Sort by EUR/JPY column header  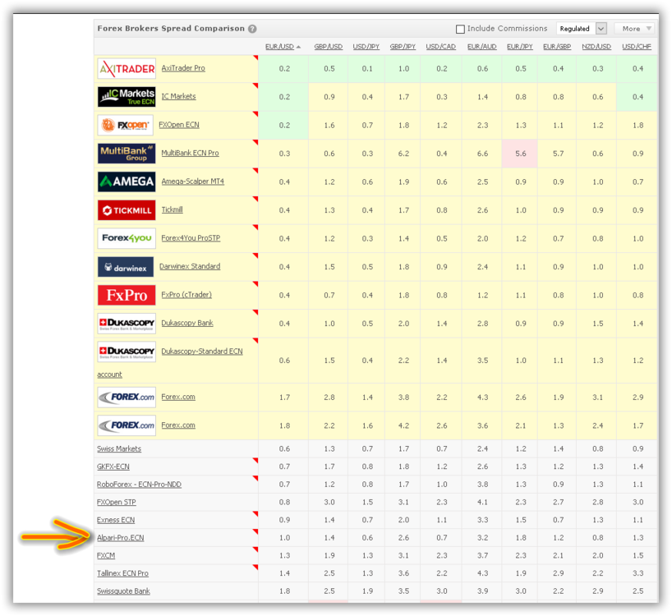[x=519, y=47]
